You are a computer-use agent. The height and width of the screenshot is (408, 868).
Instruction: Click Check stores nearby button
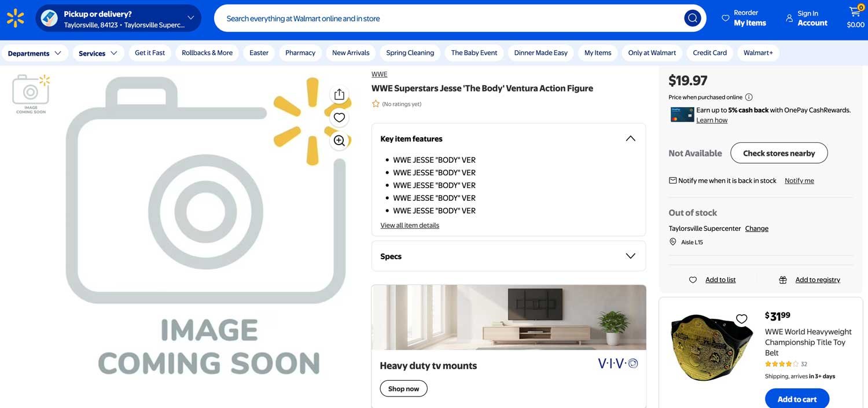tap(778, 153)
